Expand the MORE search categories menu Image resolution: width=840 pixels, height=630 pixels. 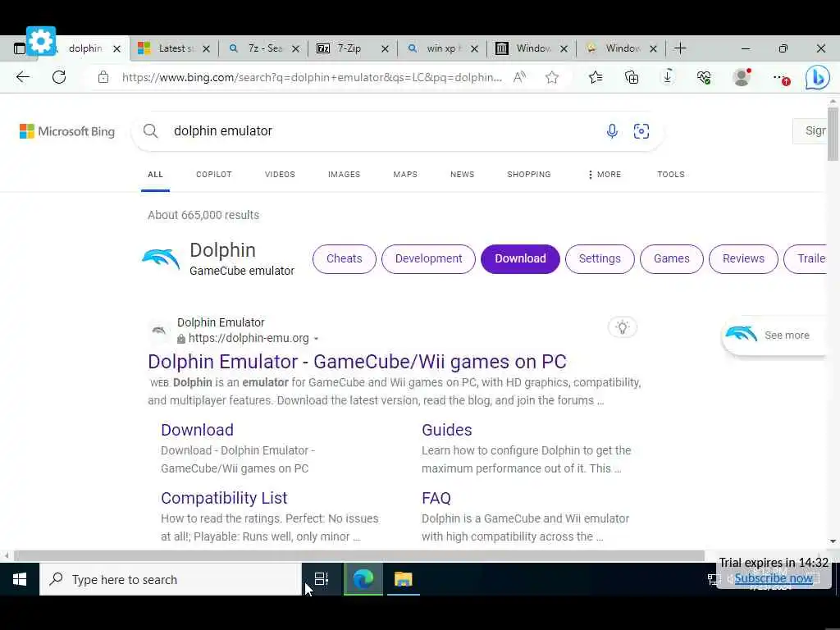pyautogui.click(x=605, y=175)
